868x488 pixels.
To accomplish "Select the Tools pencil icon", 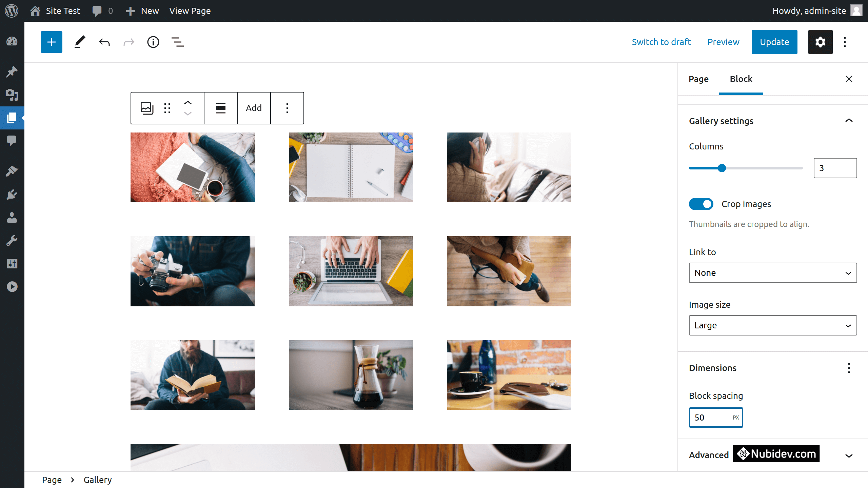I will 79,42.
